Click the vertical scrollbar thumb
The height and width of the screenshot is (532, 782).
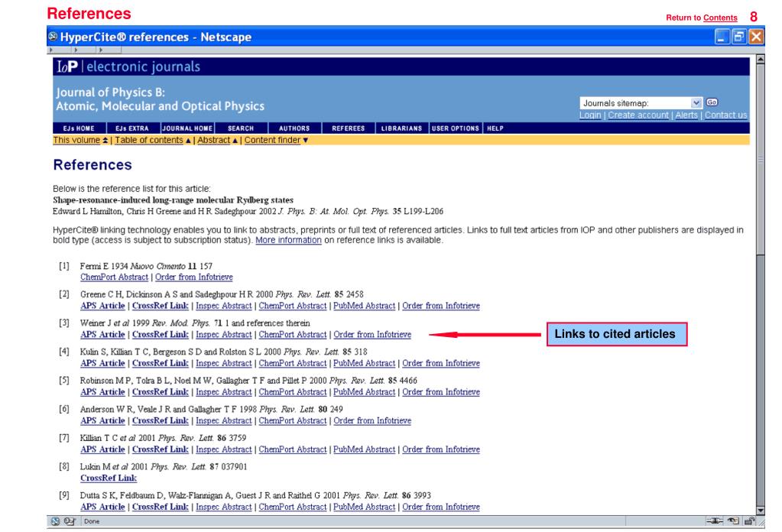[x=761, y=160]
